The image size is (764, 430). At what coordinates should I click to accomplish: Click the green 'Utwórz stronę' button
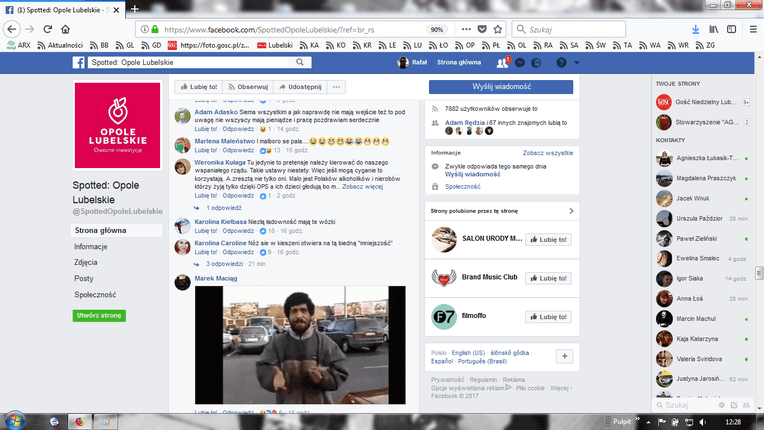click(x=99, y=316)
